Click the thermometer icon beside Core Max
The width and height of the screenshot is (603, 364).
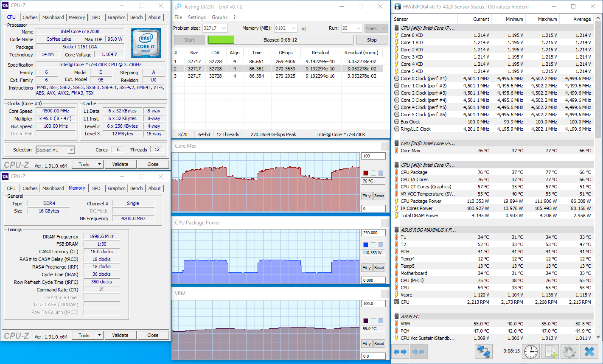396,151
